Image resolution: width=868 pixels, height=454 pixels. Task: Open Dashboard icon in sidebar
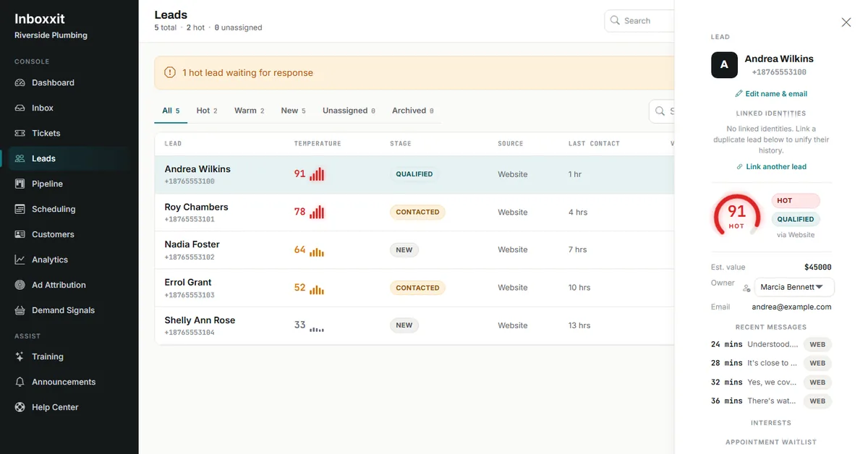[x=20, y=82]
